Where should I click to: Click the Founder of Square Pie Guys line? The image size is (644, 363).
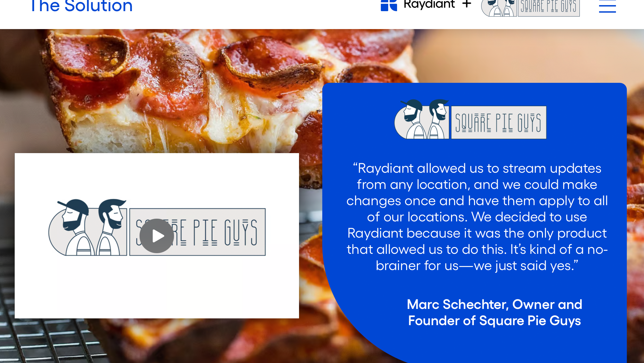click(x=494, y=320)
